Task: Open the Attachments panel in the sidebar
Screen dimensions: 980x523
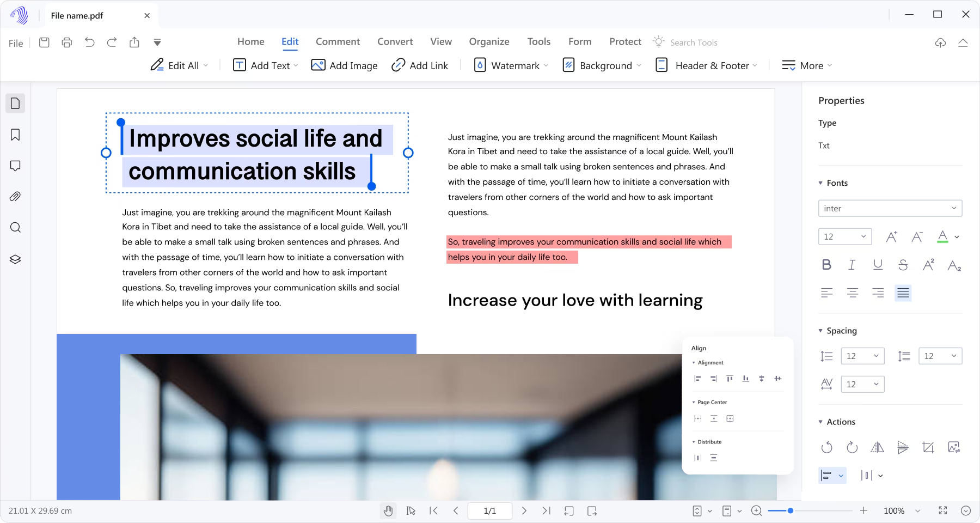Action: pyautogui.click(x=15, y=197)
